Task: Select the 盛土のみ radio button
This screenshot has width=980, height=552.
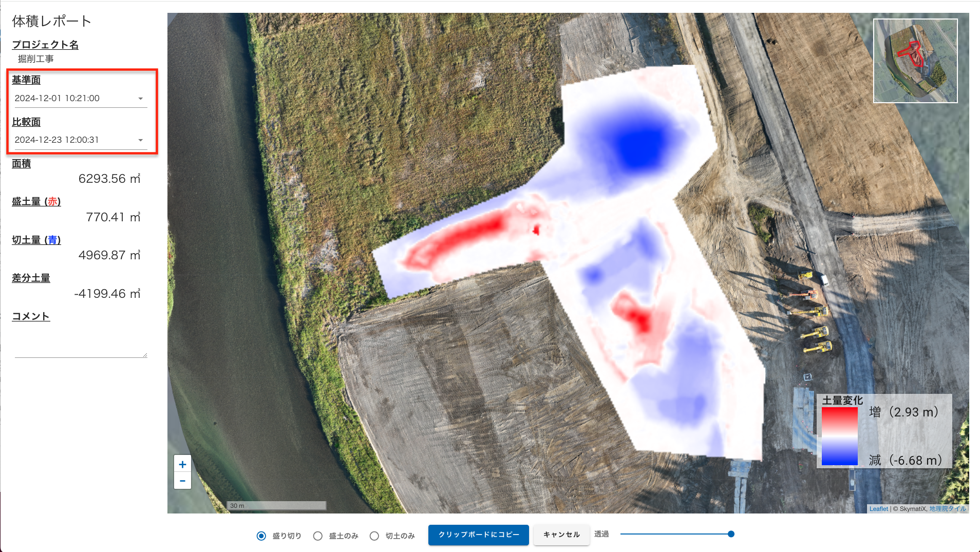Action: [318, 536]
